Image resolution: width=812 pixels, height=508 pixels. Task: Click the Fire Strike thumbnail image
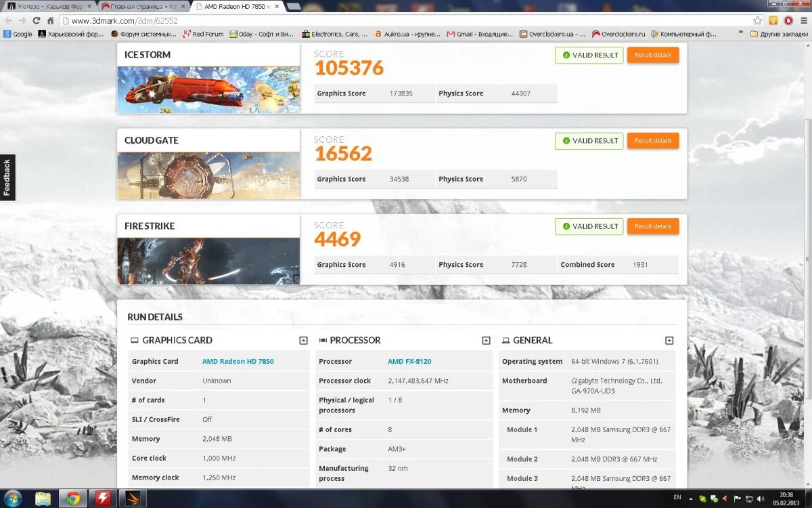click(208, 261)
